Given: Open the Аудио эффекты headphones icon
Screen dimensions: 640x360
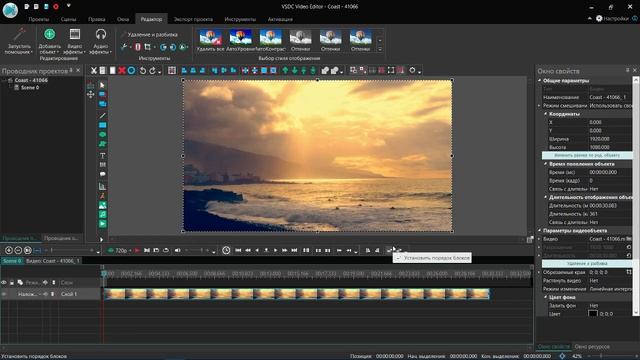Looking at the screenshot, I should pos(100,34).
